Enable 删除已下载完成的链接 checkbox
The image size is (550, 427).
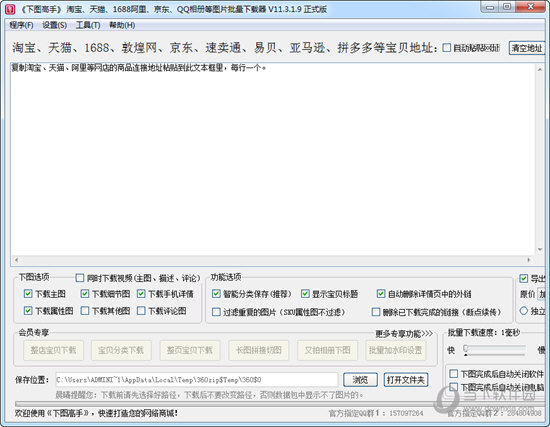point(376,312)
